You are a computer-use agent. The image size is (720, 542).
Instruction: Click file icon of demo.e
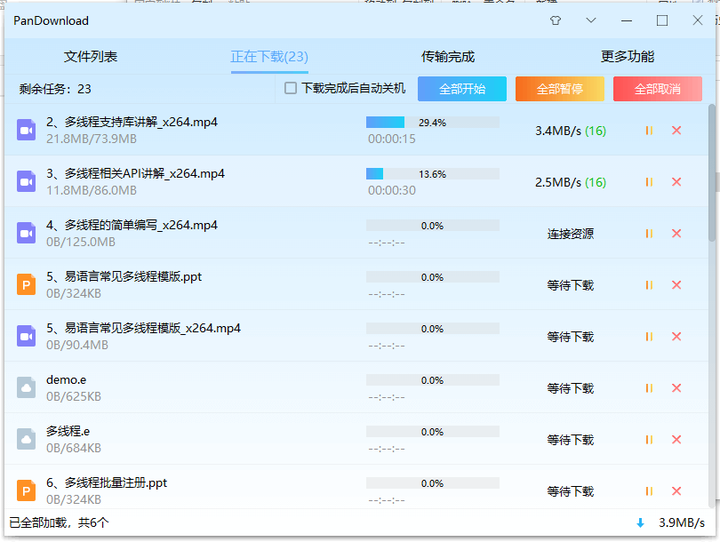coord(26,388)
